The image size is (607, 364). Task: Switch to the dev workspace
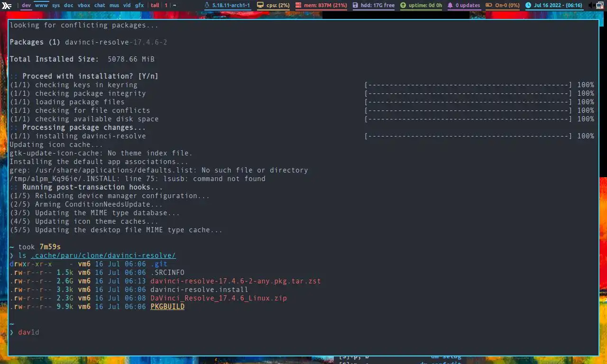tap(27, 5)
